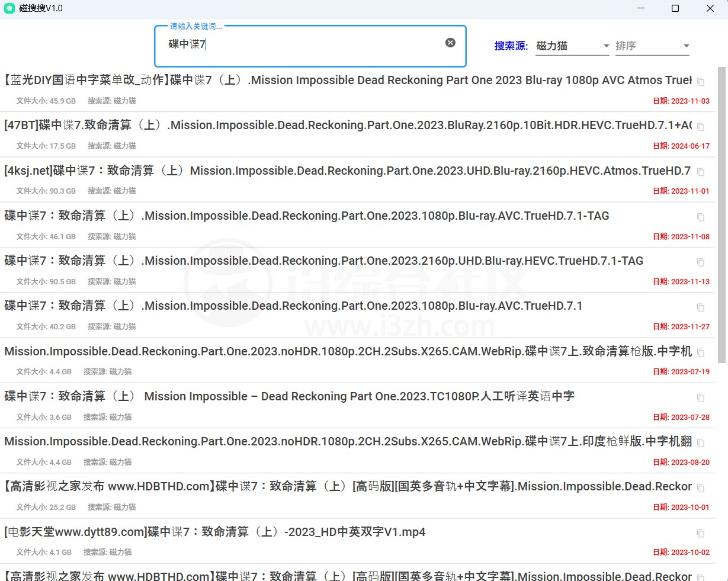Click 搜索源: 磁力猫 under the 45.9 GB result
The width and height of the screenshot is (728, 581).
click(112, 101)
